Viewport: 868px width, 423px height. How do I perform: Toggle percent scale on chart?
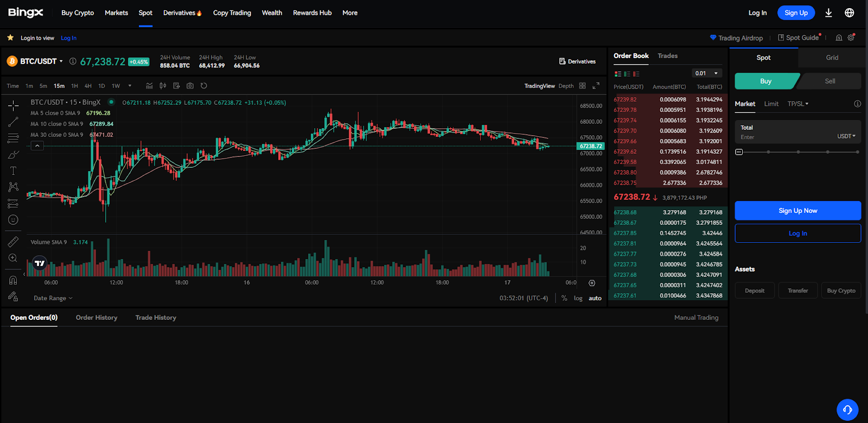(x=564, y=298)
